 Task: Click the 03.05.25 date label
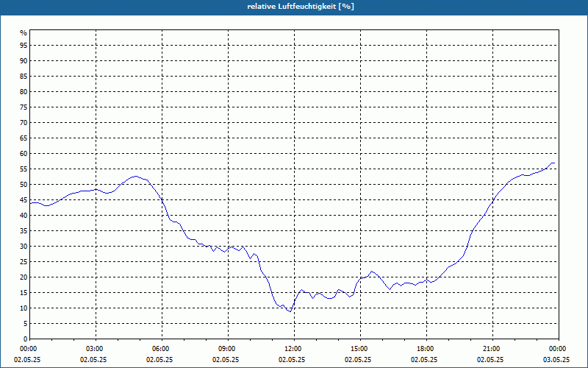click(x=556, y=360)
